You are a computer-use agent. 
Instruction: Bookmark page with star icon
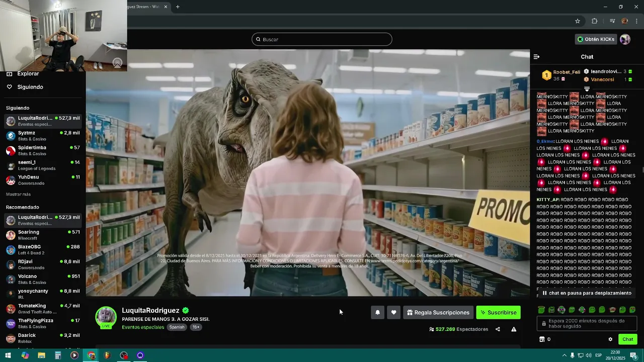coord(578,21)
